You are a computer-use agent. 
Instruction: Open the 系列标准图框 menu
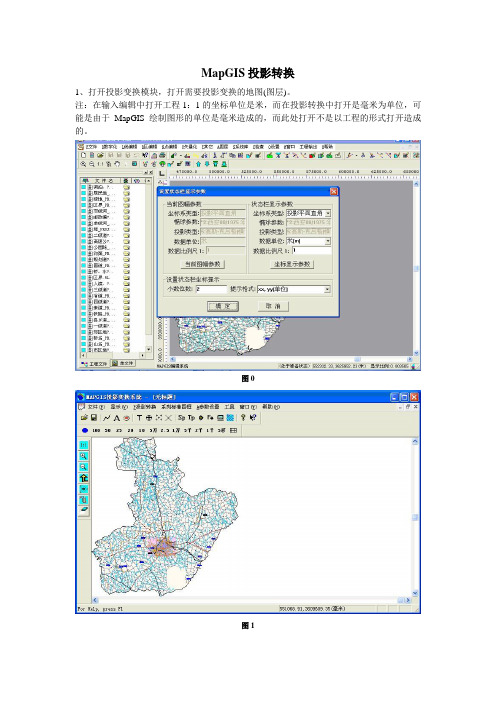point(176,407)
